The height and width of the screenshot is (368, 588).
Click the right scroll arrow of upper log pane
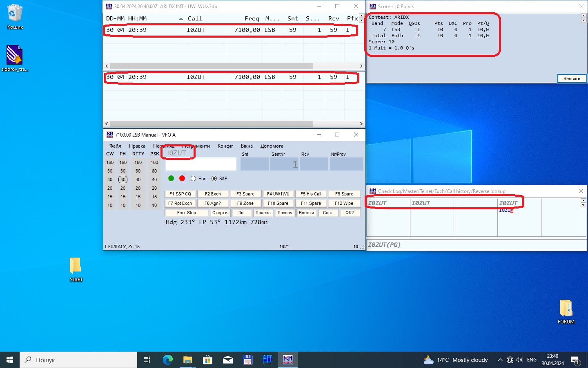(361, 66)
